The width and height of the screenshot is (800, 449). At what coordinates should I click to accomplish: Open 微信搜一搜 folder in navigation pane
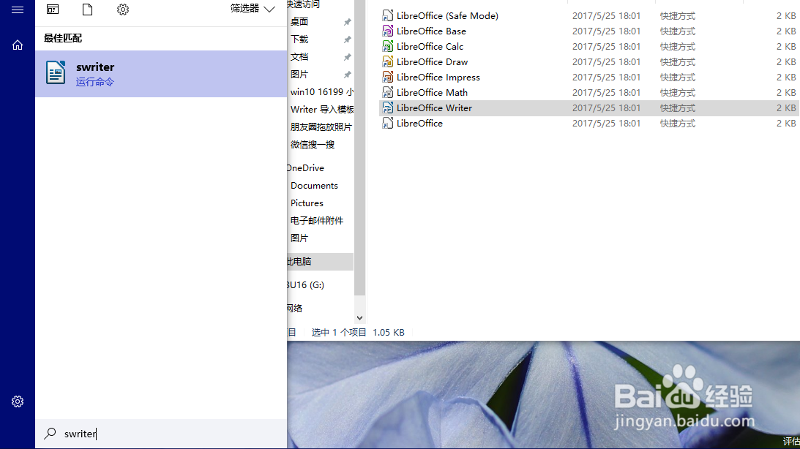(x=312, y=144)
